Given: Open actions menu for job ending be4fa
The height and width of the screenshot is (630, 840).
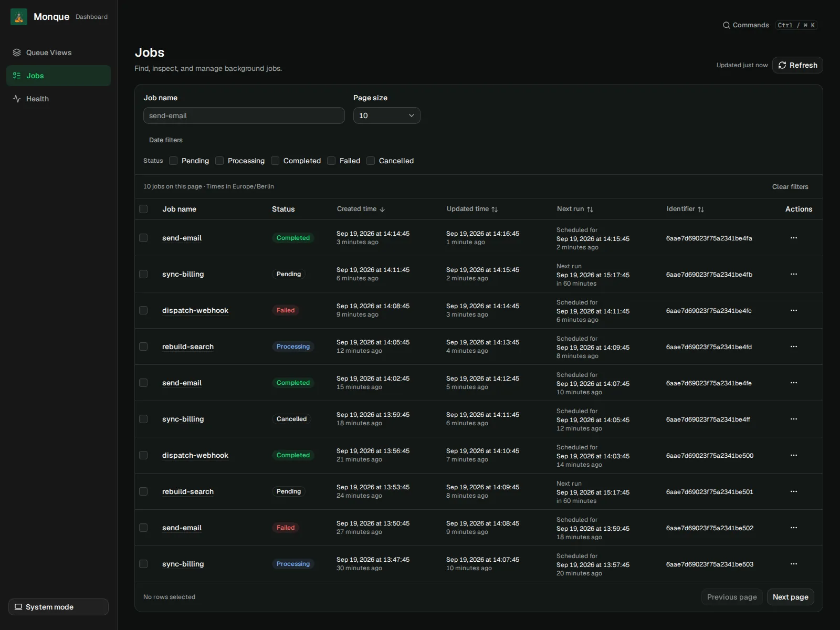Looking at the screenshot, I should tap(794, 238).
